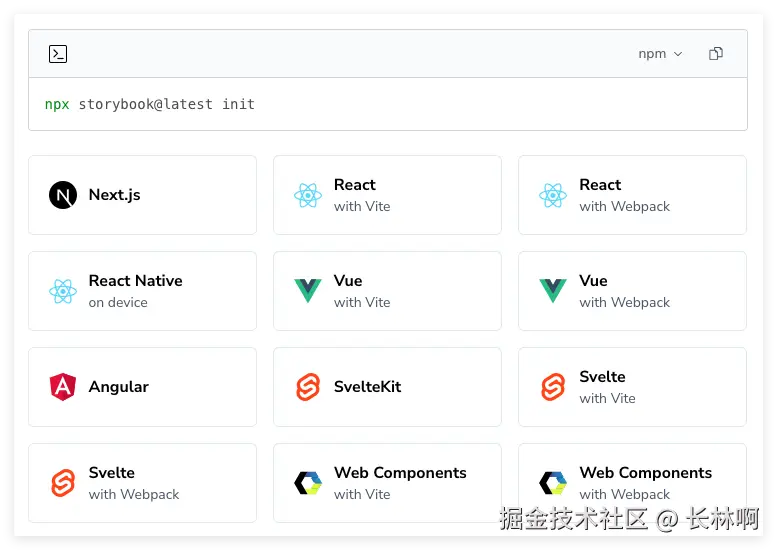The image size is (777, 550).
Task: Click Web Components with Vite logo
Action: coord(308,483)
